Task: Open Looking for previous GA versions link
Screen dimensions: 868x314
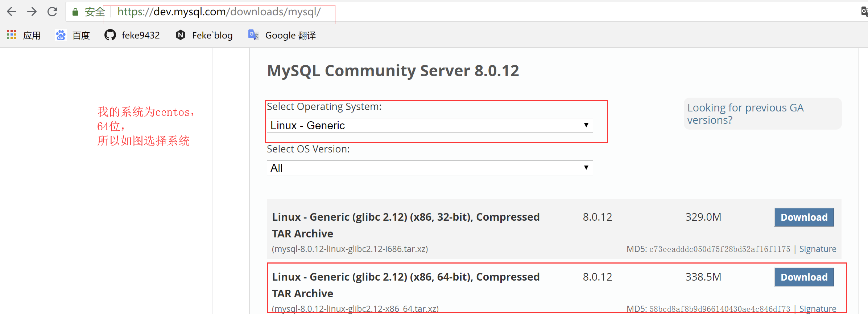Action: click(x=745, y=114)
